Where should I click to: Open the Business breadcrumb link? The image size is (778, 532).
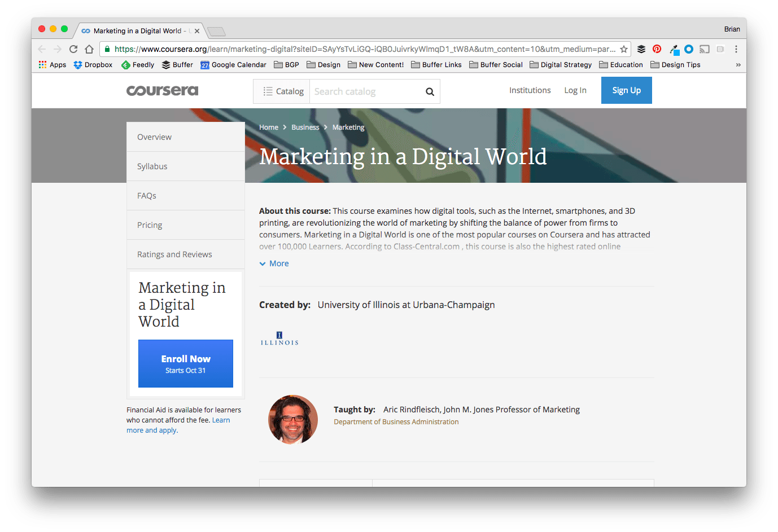tap(305, 127)
